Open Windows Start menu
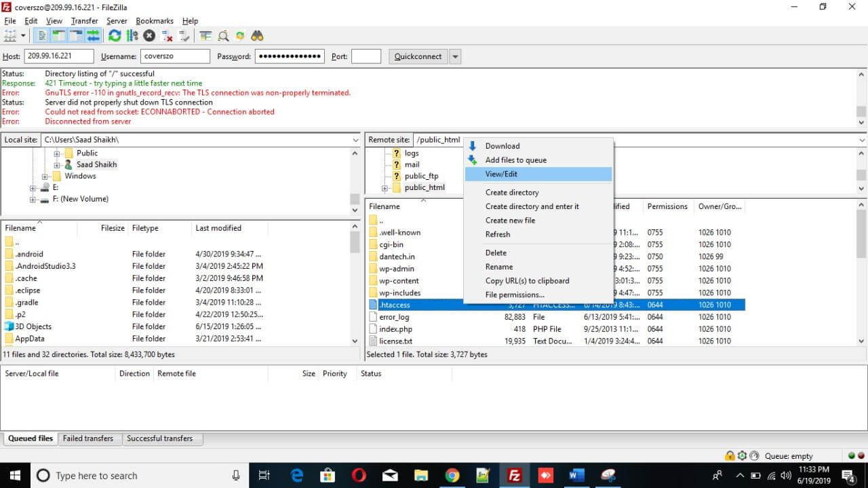The height and width of the screenshot is (488, 868). [x=15, y=476]
